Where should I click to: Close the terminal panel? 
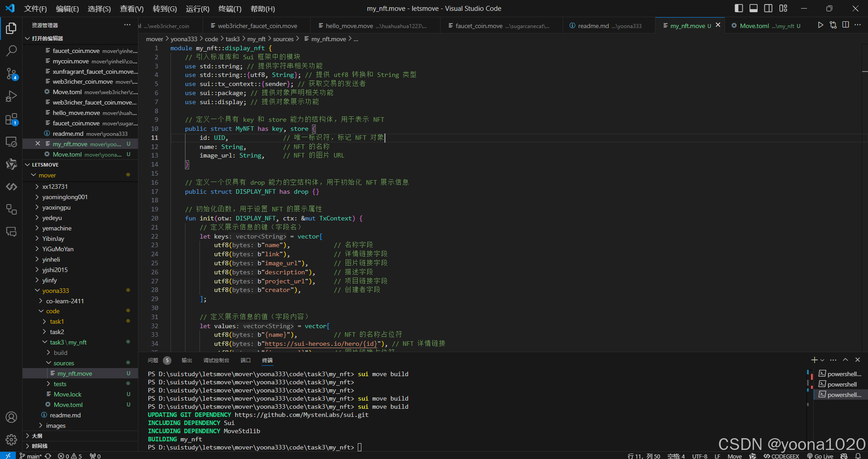(x=858, y=360)
